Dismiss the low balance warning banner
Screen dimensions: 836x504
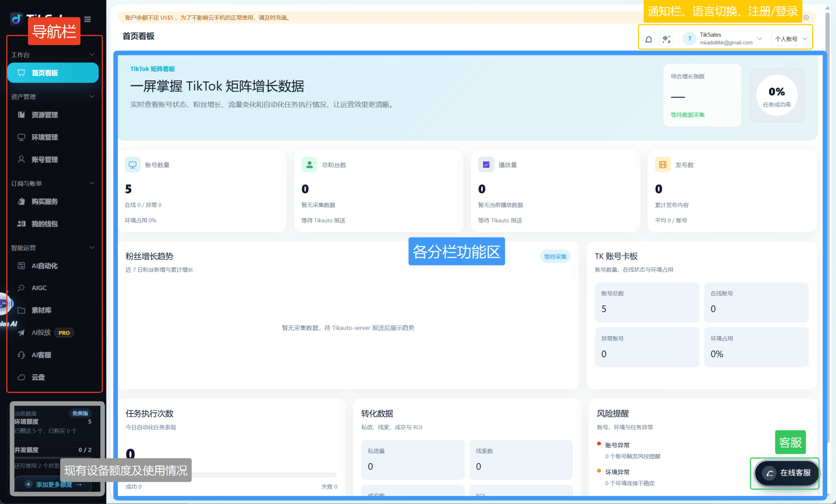(806, 18)
